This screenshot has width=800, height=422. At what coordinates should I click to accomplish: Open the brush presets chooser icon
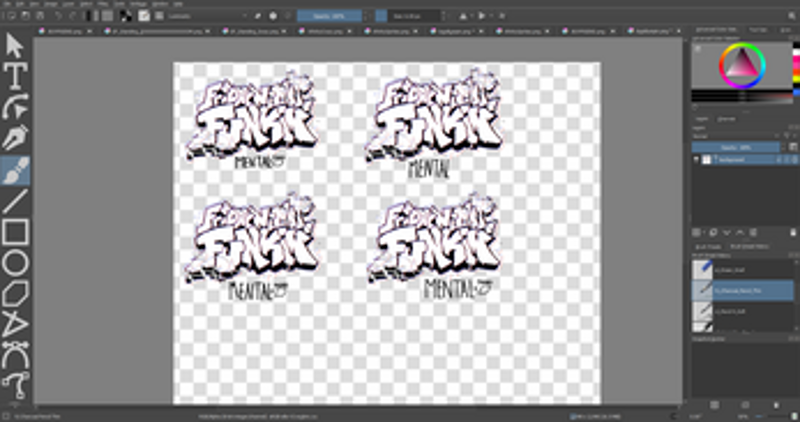(x=159, y=16)
